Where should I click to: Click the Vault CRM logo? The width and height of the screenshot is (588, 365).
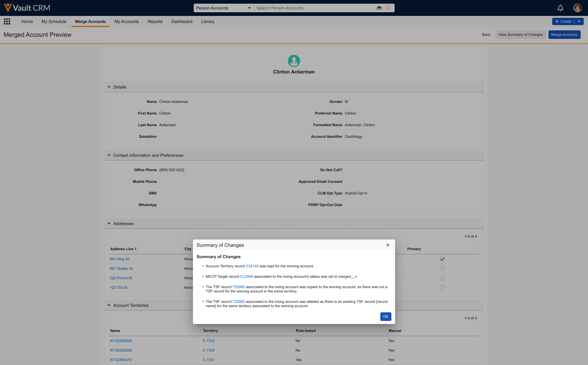pos(27,8)
